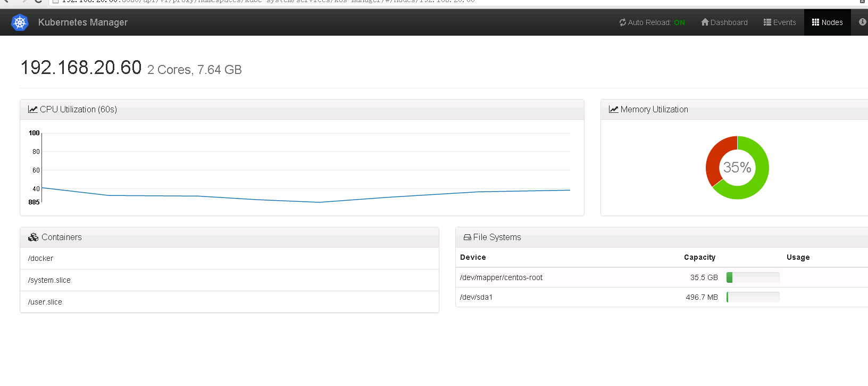The image size is (868, 386).
Task: Click the browser address bar URL
Action: click(x=269, y=1)
